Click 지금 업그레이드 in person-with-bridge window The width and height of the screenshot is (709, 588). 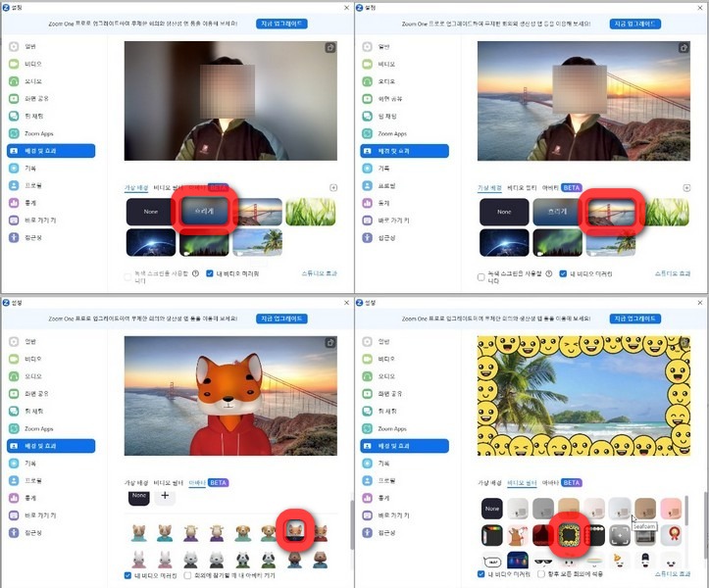coord(634,24)
